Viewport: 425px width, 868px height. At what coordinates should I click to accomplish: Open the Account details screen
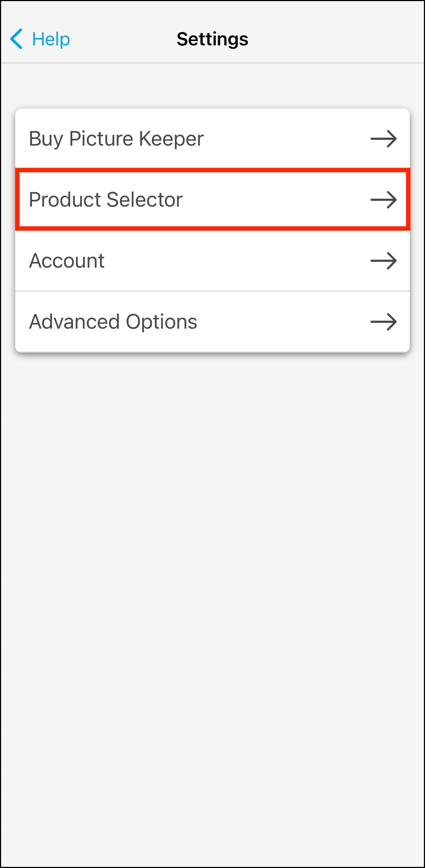pos(212,260)
